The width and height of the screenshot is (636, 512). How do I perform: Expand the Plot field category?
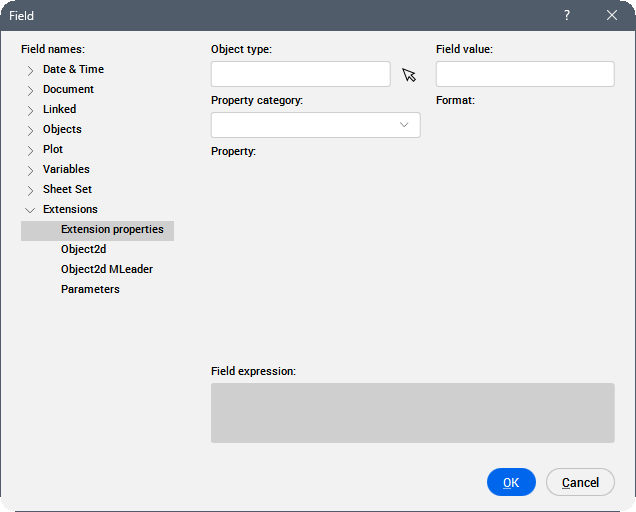pyautogui.click(x=30, y=150)
